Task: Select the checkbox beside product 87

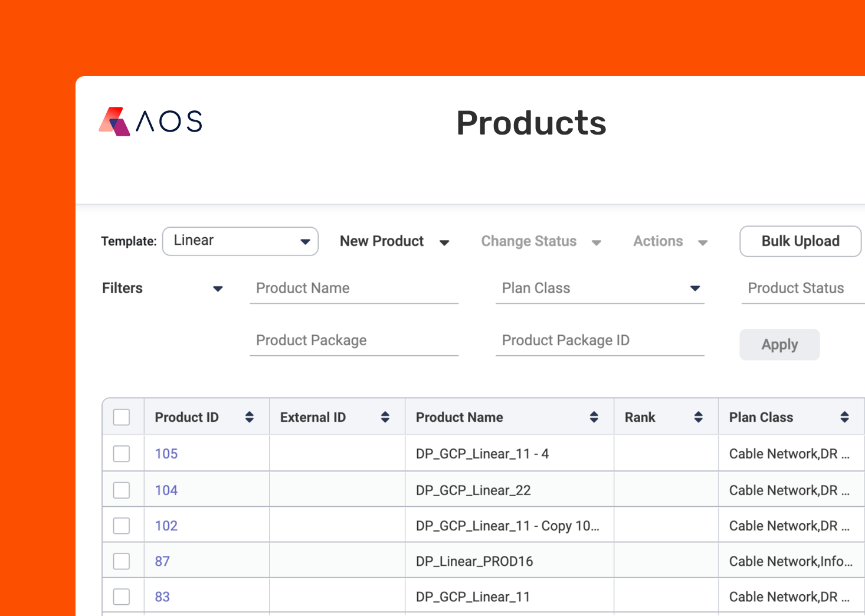Action: [122, 561]
